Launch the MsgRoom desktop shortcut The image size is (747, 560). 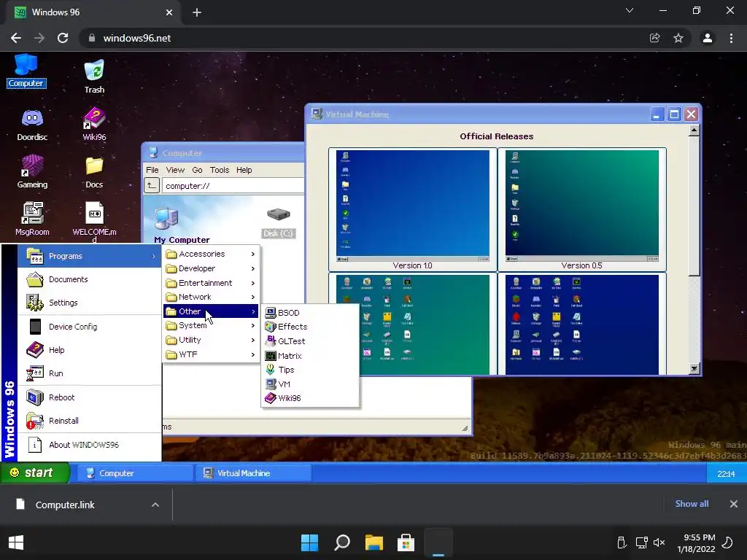[x=32, y=219]
